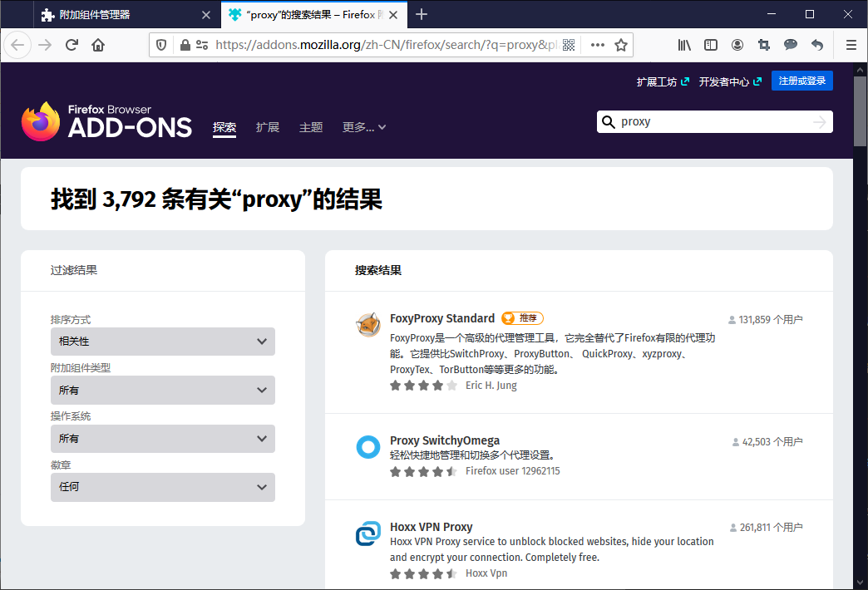Click the page vertical scrollbar thumb

(x=860, y=111)
